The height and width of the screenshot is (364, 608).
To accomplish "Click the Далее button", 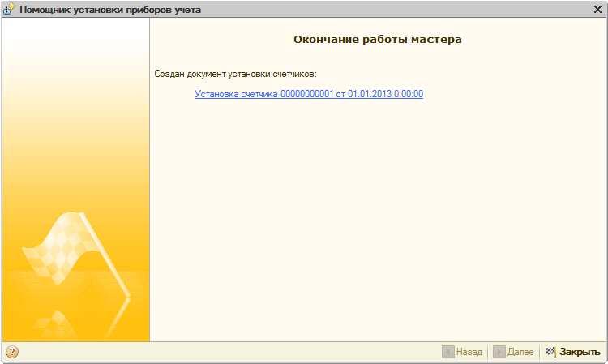I will 513,352.
